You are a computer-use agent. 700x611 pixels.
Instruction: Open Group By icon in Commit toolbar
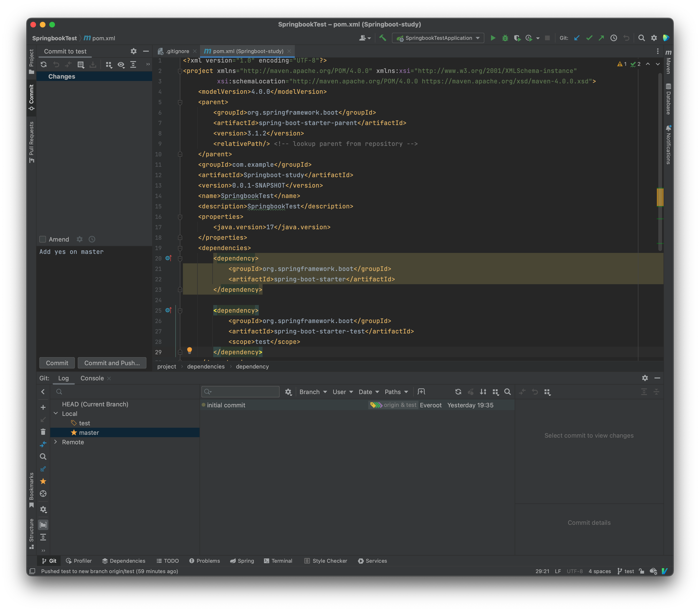[109, 64]
